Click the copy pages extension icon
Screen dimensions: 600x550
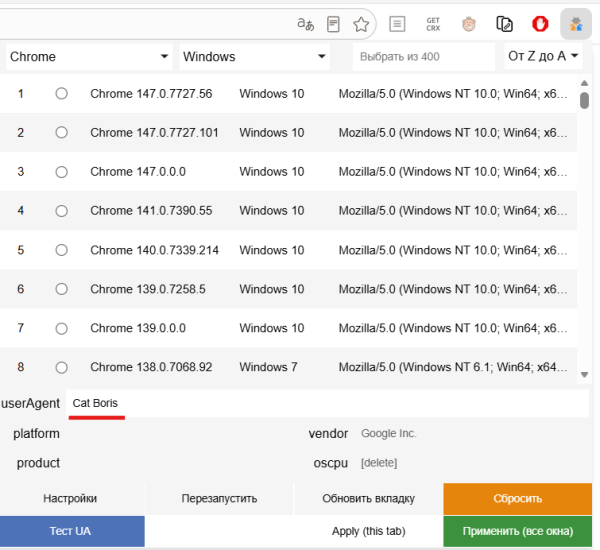click(x=504, y=24)
